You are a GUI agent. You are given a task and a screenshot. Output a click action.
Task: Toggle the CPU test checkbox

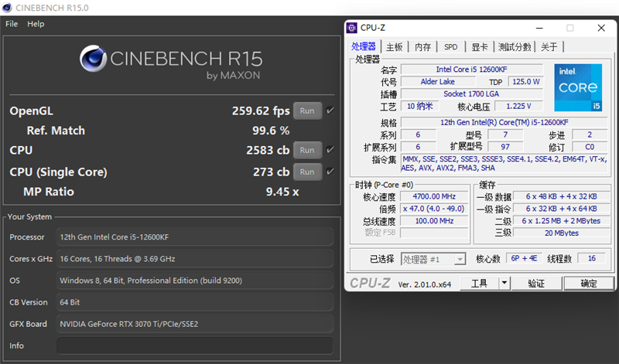330,150
